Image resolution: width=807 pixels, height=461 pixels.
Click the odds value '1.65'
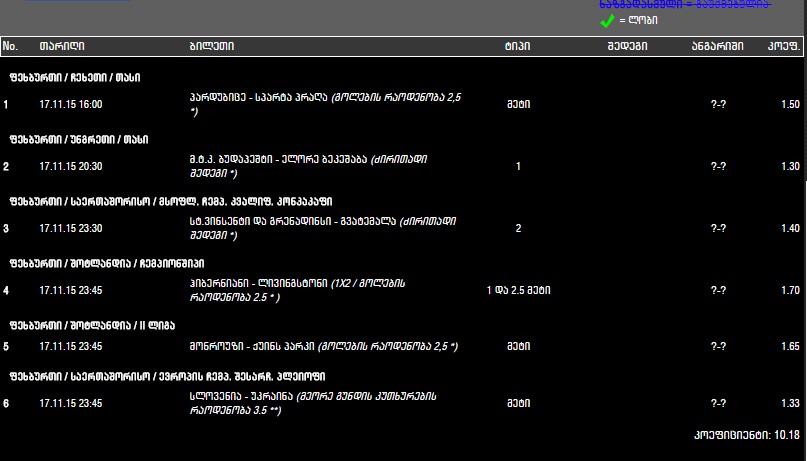(791, 346)
